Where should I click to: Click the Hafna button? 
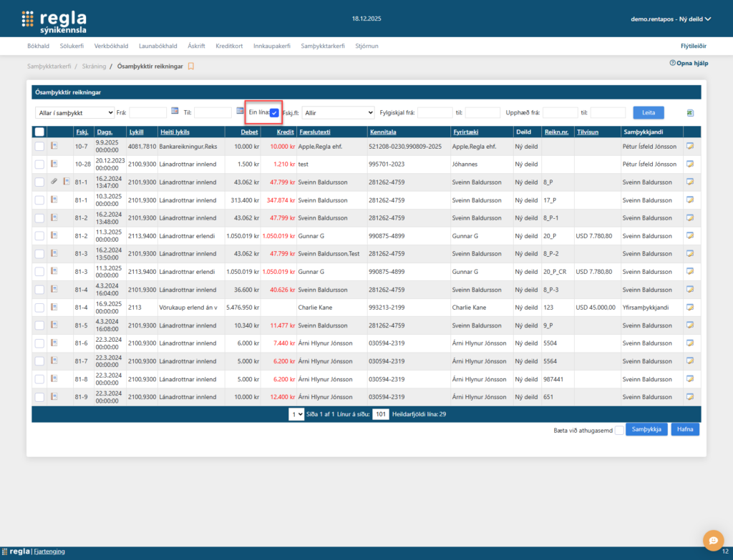[x=685, y=429]
